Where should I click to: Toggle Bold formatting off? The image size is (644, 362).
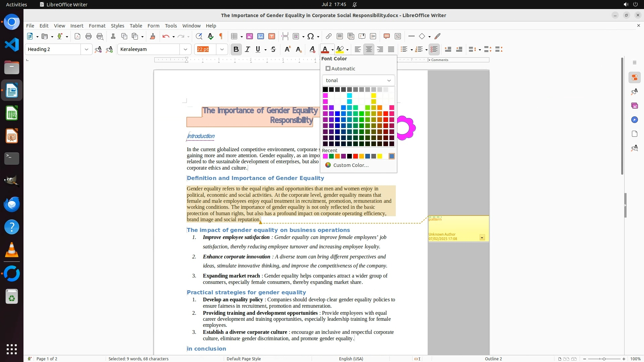click(236, 49)
